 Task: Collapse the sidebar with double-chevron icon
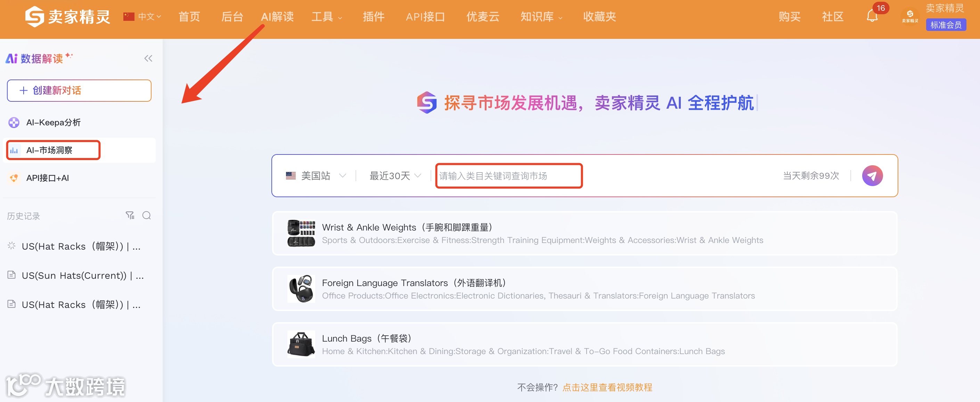pos(148,58)
